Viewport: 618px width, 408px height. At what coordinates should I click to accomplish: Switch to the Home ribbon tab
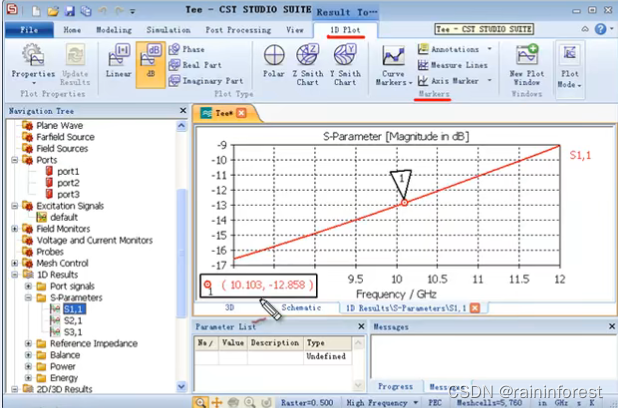72,30
